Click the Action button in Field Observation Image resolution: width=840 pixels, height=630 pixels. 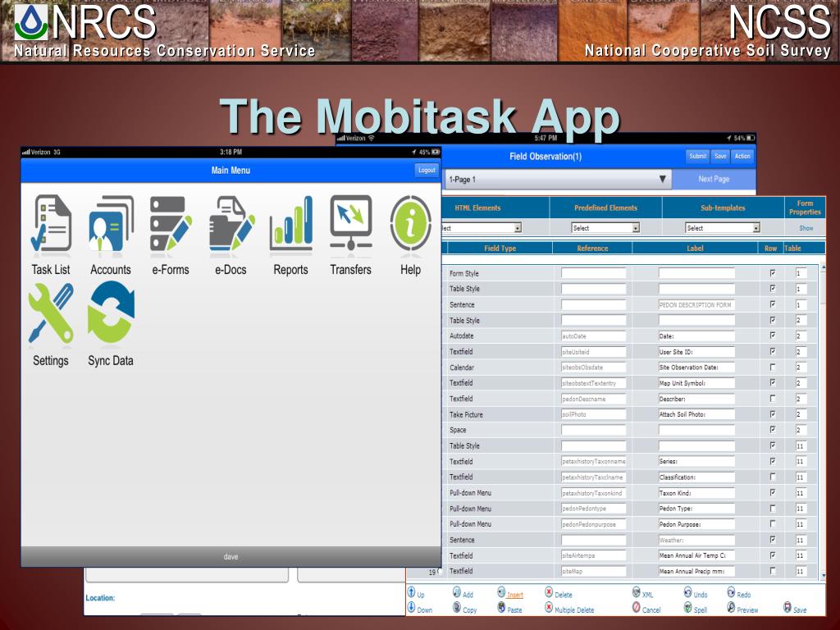click(x=742, y=156)
